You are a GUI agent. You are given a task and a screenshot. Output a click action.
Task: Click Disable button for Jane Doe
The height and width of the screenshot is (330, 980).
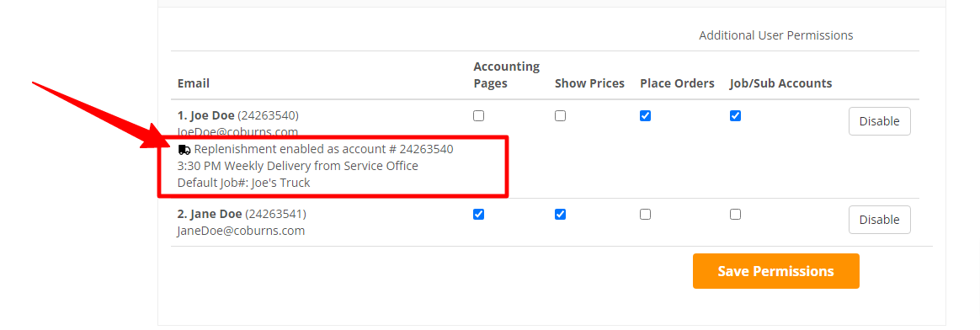pos(879,220)
